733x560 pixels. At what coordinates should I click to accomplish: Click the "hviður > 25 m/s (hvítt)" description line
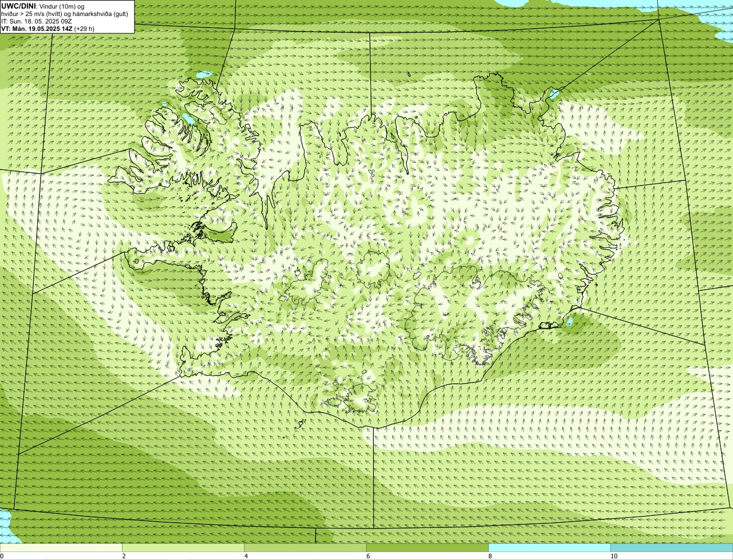point(65,13)
